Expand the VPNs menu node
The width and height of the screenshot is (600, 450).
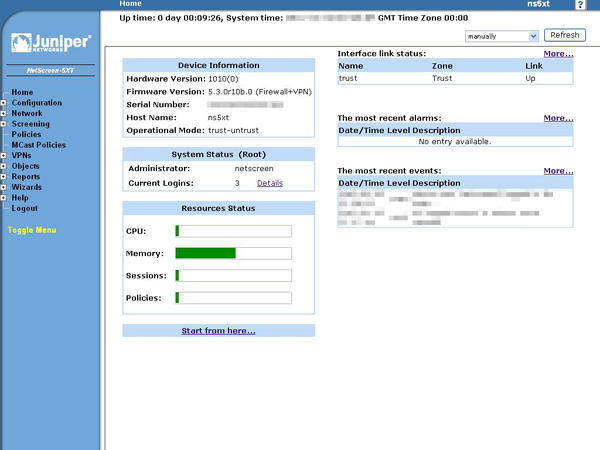[x=3, y=156]
